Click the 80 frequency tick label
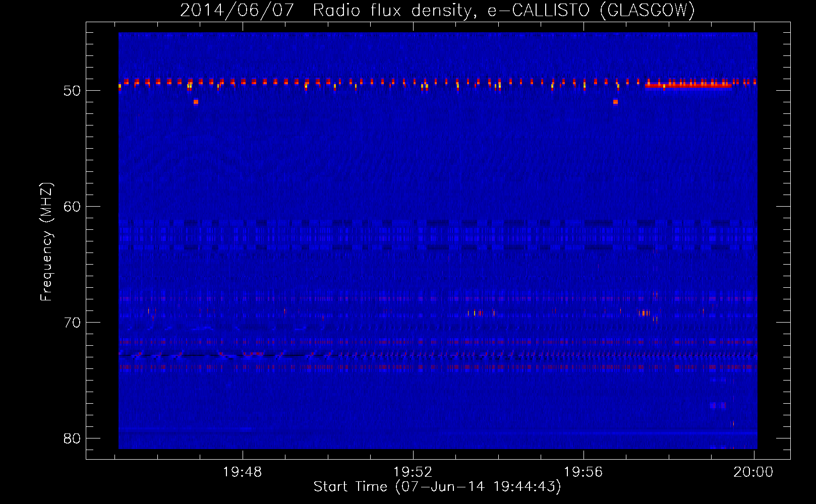Image resolution: width=816 pixels, height=504 pixels. coord(72,438)
